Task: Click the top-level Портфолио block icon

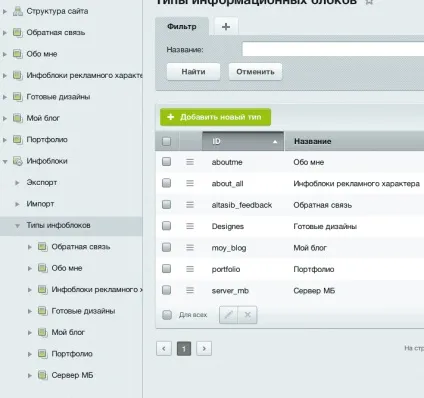Action: click(x=18, y=139)
